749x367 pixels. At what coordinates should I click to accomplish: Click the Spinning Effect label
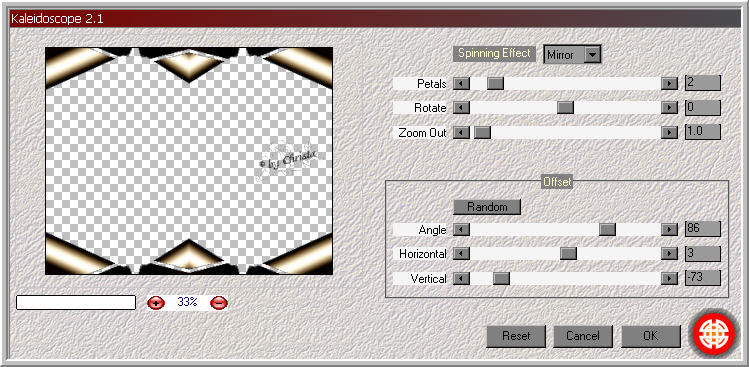[494, 53]
